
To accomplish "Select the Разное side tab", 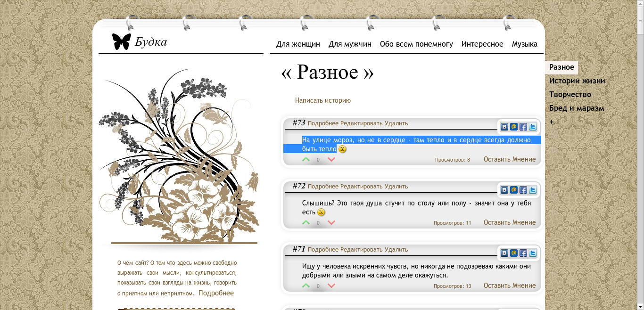I will [561, 67].
